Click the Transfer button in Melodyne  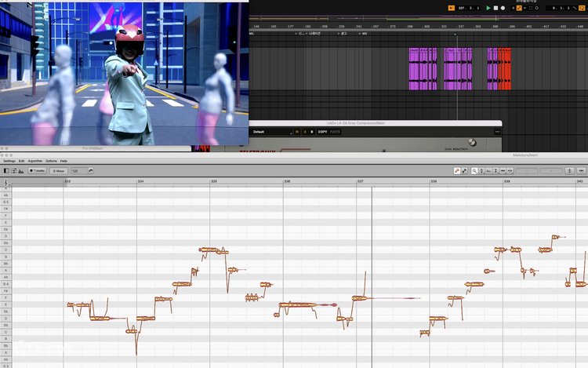pos(37,170)
